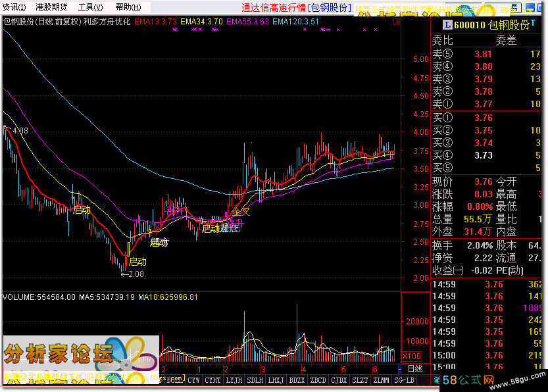Click the 利多方舟优化 formula name
Image resolution: width=548 pixels, height=392 pixels.
pyautogui.click(x=107, y=22)
